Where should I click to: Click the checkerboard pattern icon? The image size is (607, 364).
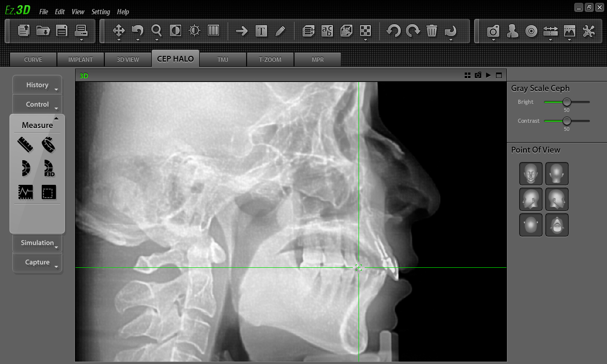coord(365,31)
